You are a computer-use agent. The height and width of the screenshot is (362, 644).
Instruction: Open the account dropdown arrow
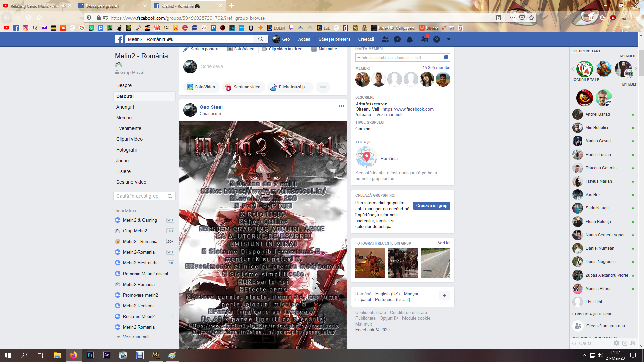coord(448,39)
